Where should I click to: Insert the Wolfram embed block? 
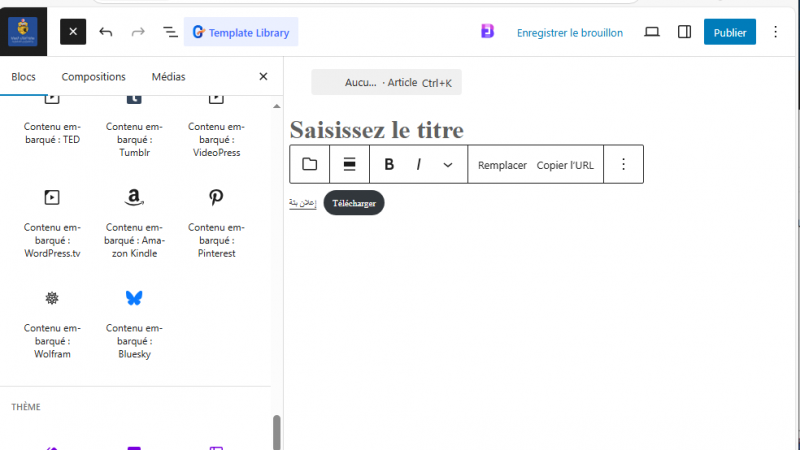click(52, 324)
